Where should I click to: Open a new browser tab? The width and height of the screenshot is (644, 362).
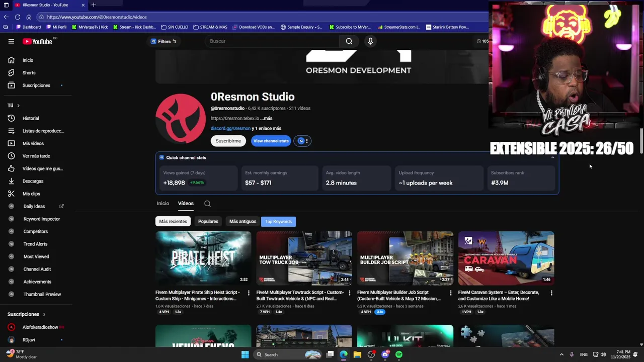[94, 5]
